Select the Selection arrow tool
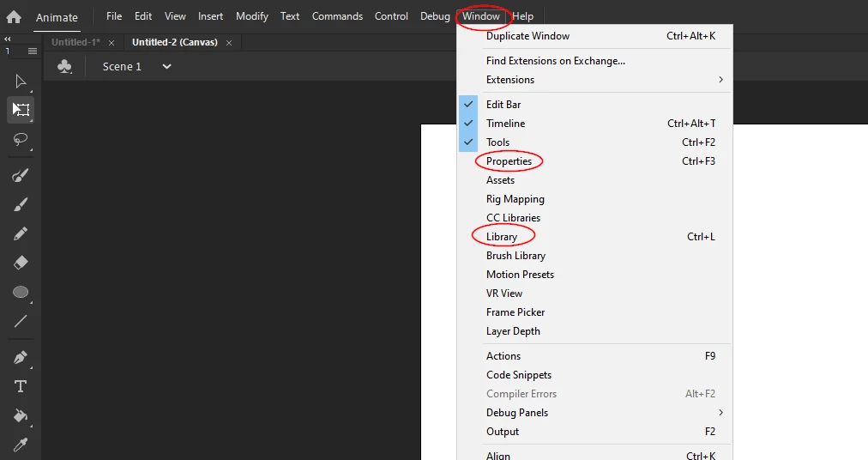Image resolution: width=868 pixels, height=460 pixels. (21, 82)
